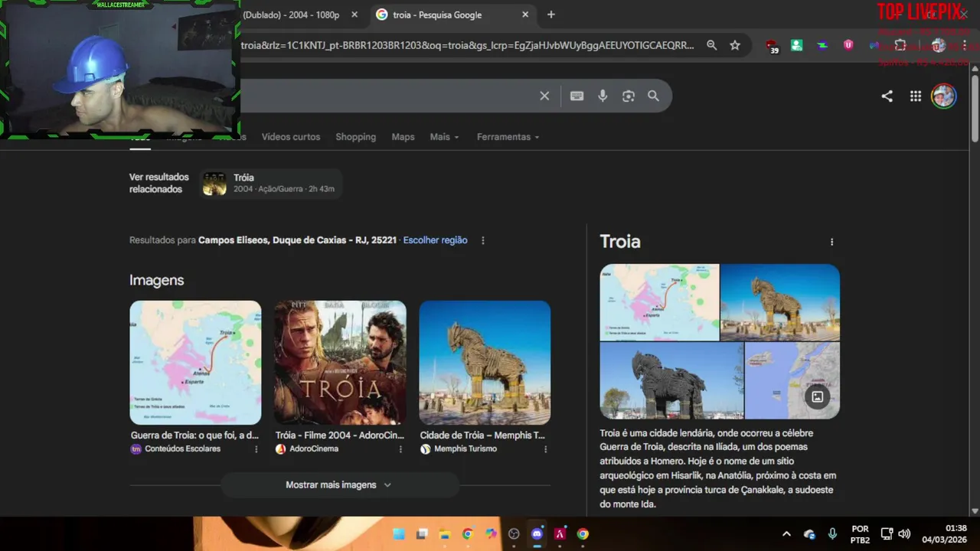Open a new browser tab
980x551 pixels.
click(x=550, y=15)
